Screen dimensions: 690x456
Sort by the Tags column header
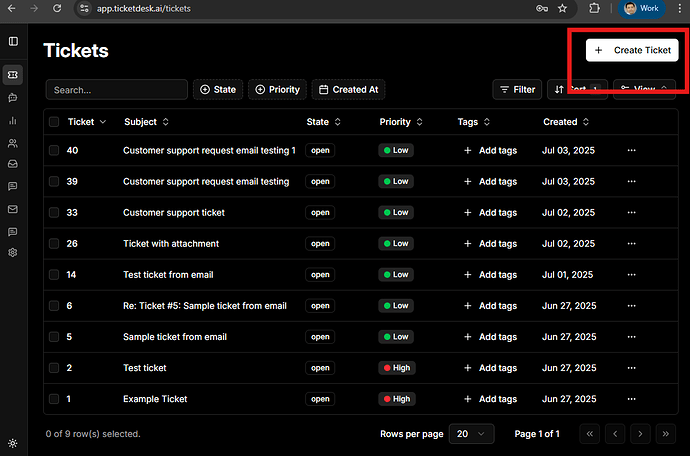[x=473, y=122]
